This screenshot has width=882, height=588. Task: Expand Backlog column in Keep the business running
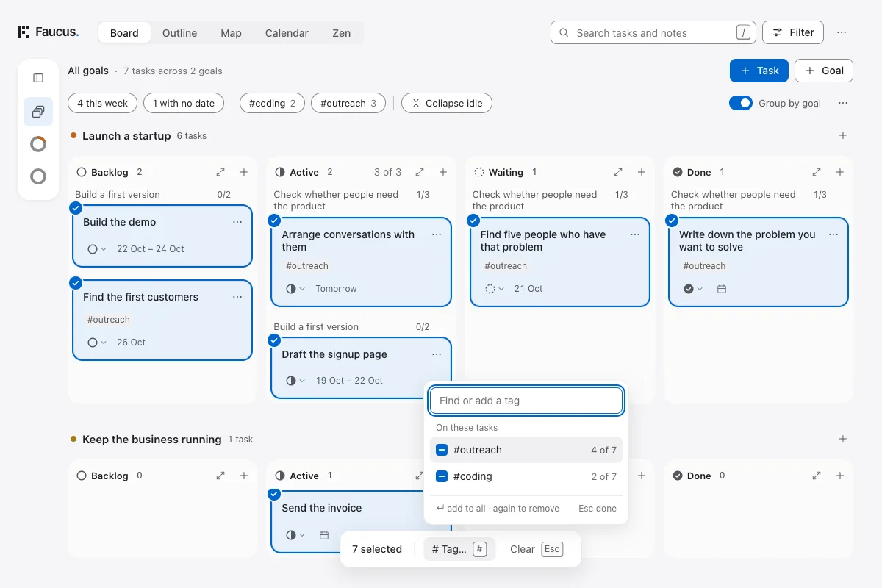(220, 476)
